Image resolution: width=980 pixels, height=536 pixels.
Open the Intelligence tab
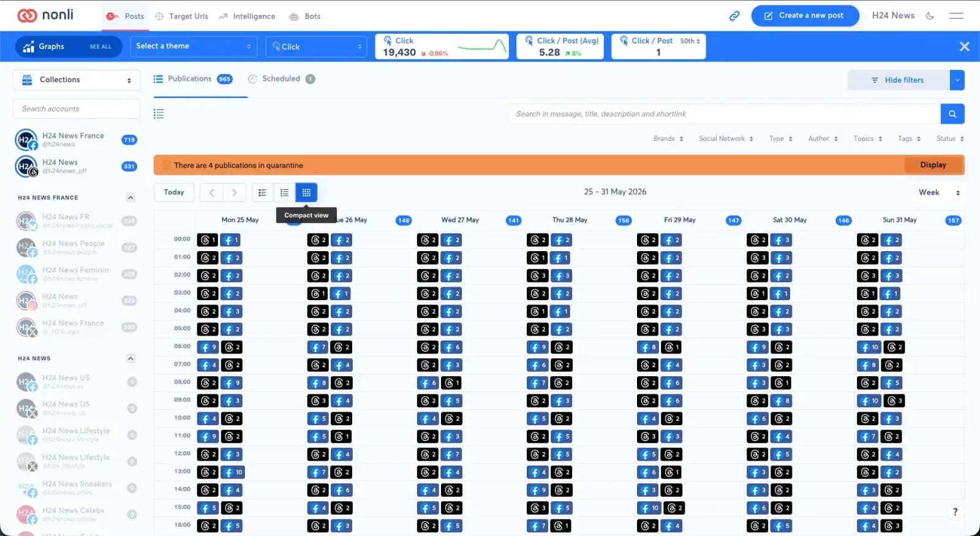tap(247, 16)
